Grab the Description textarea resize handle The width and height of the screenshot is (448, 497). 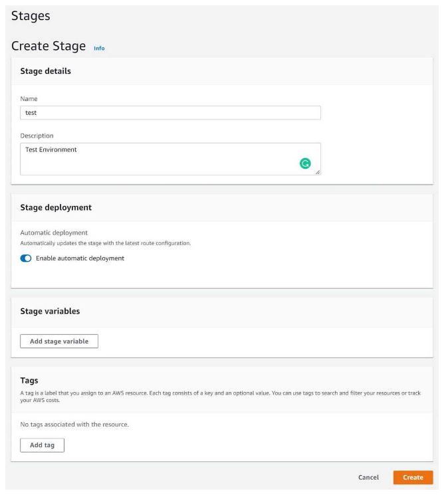(x=317, y=172)
